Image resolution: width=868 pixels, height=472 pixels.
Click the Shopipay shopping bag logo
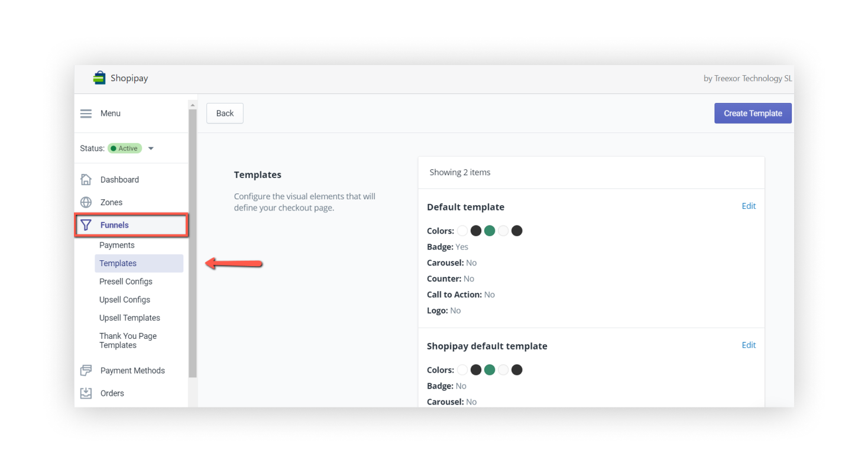pyautogui.click(x=99, y=78)
